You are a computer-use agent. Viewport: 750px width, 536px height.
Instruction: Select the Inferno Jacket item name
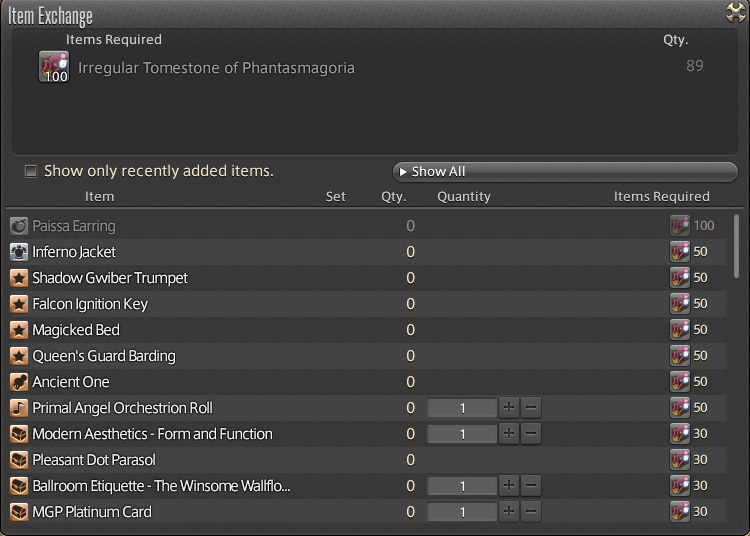coord(74,252)
